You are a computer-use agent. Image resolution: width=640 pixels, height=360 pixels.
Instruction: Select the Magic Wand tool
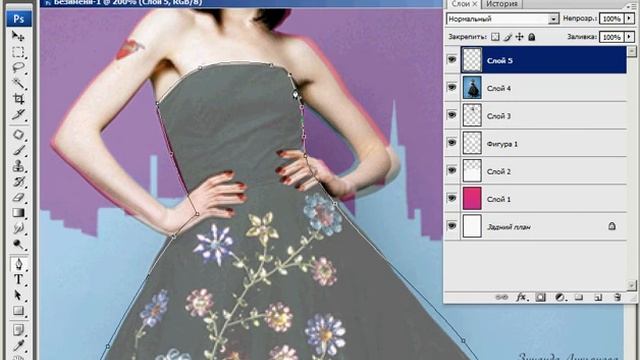[x=18, y=83]
